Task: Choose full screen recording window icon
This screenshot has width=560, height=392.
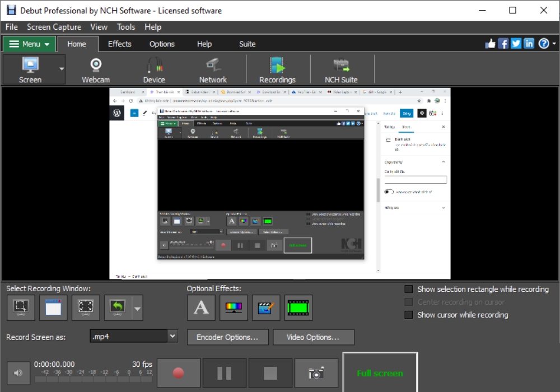Action: point(86,307)
